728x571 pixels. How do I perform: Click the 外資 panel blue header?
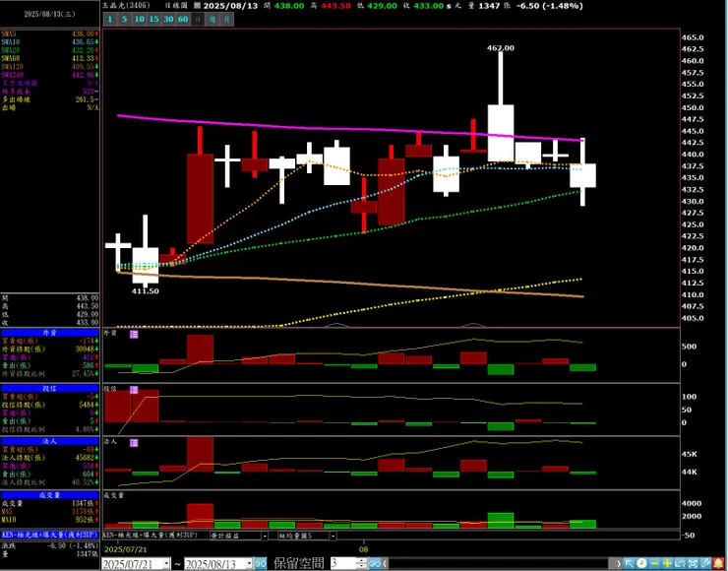click(x=49, y=333)
